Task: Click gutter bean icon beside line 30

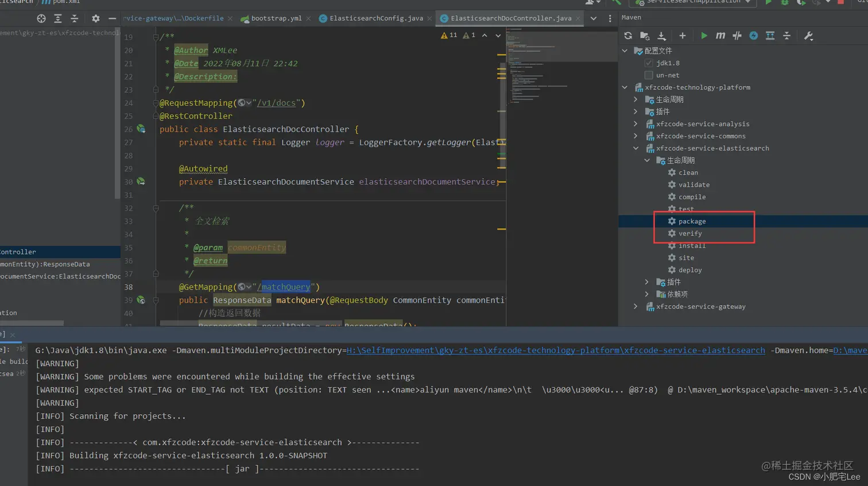Action: (x=141, y=182)
